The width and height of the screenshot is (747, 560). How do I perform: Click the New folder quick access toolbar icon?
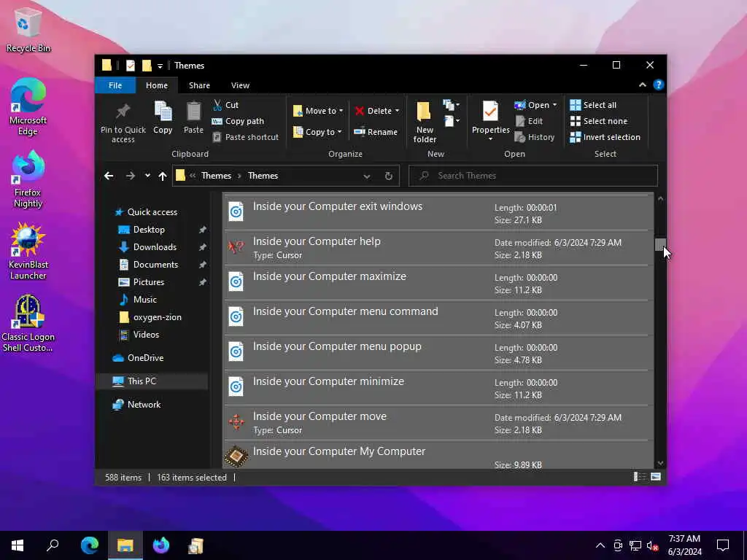(147, 66)
